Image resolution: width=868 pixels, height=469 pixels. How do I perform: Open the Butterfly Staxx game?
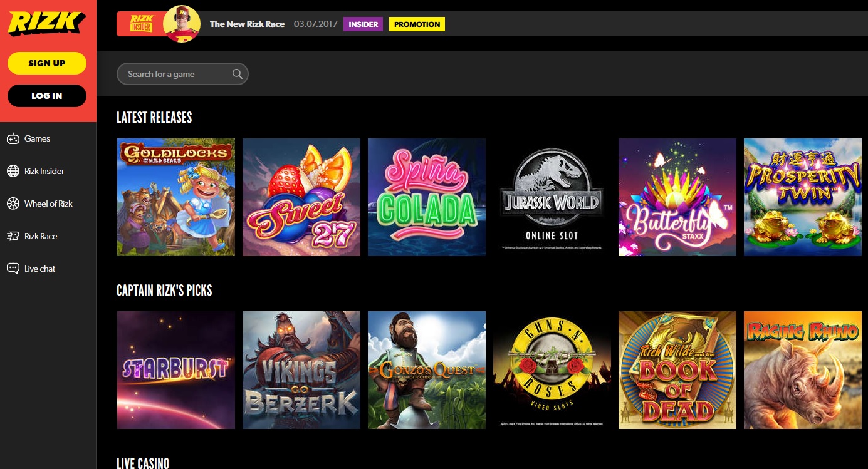click(x=677, y=197)
